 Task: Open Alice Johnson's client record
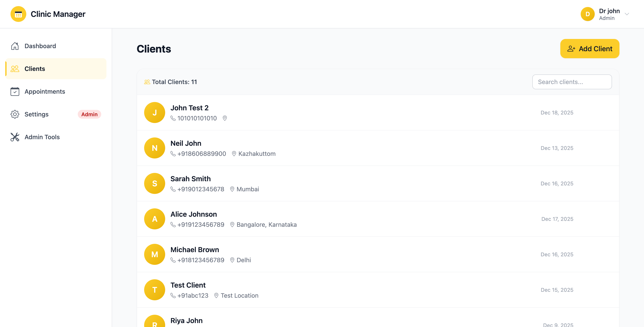point(194,214)
